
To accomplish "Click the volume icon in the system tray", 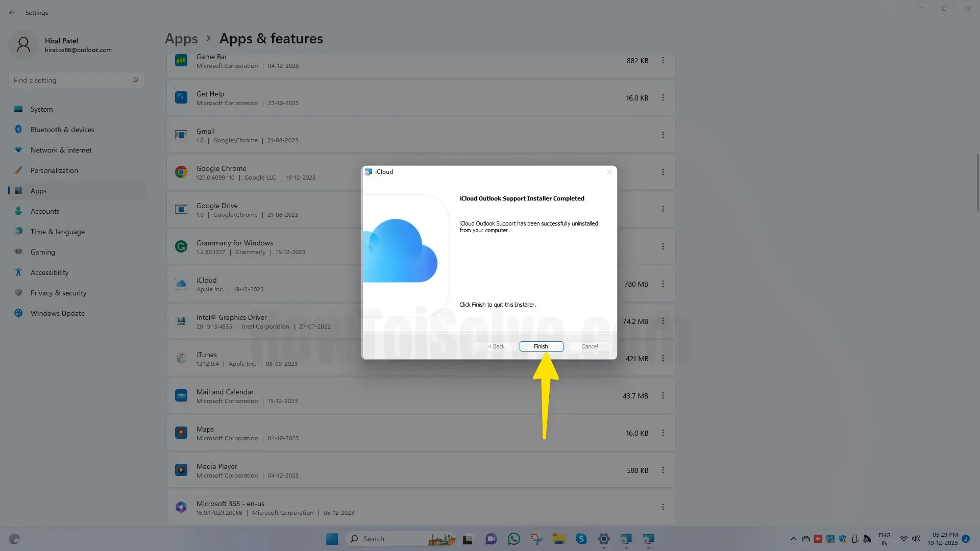I will click(x=916, y=539).
